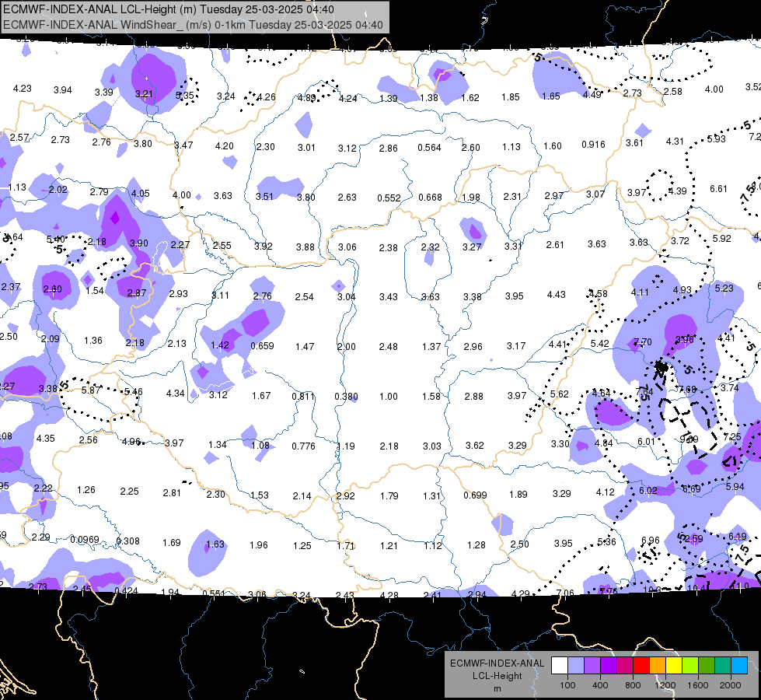The width and height of the screenshot is (761, 700).
Task: Click the wind shear value 0.776
Action: (x=303, y=446)
